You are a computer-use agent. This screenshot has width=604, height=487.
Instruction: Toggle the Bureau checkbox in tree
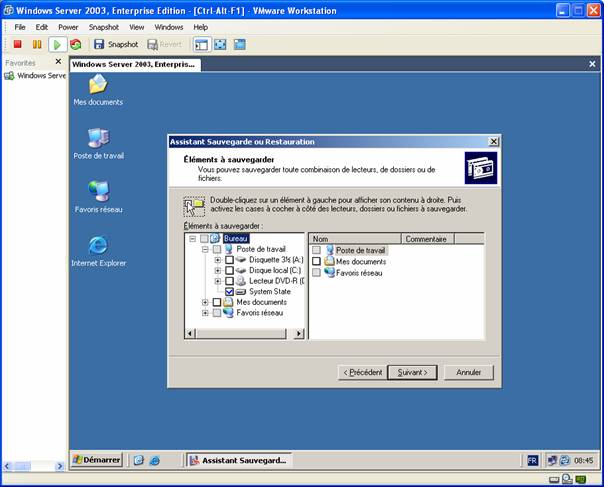[204, 238]
